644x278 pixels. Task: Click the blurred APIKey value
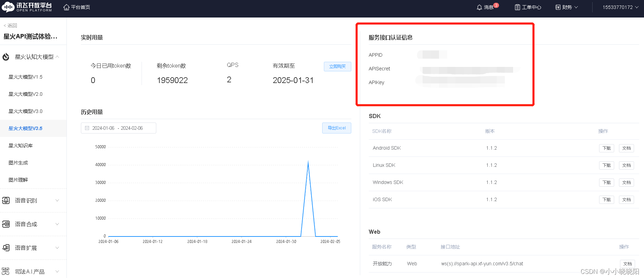461,81
